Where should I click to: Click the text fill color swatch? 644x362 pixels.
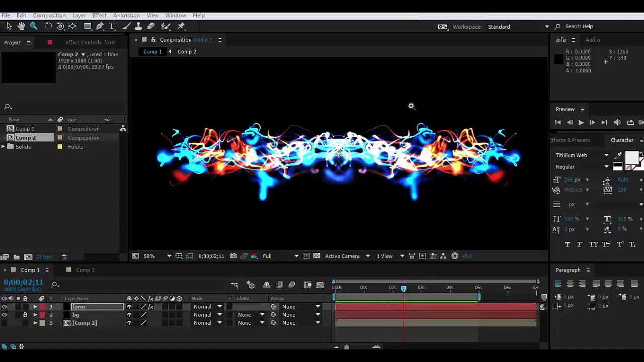point(631,158)
